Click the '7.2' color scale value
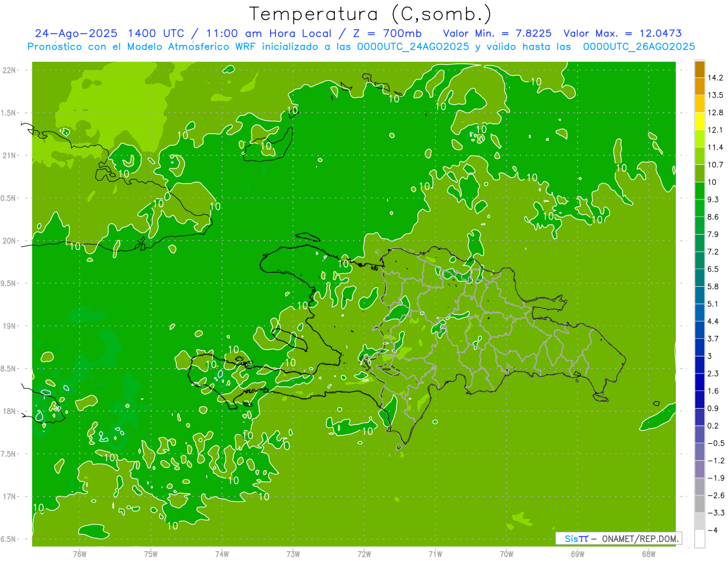The height and width of the screenshot is (562, 728). (714, 252)
